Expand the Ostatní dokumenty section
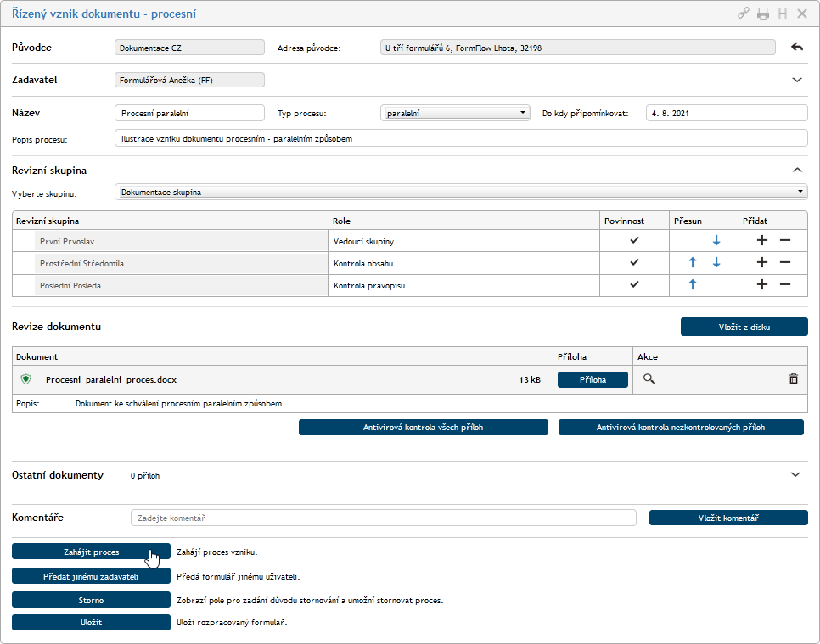The width and height of the screenshot is (820, 644). point(796,475)
